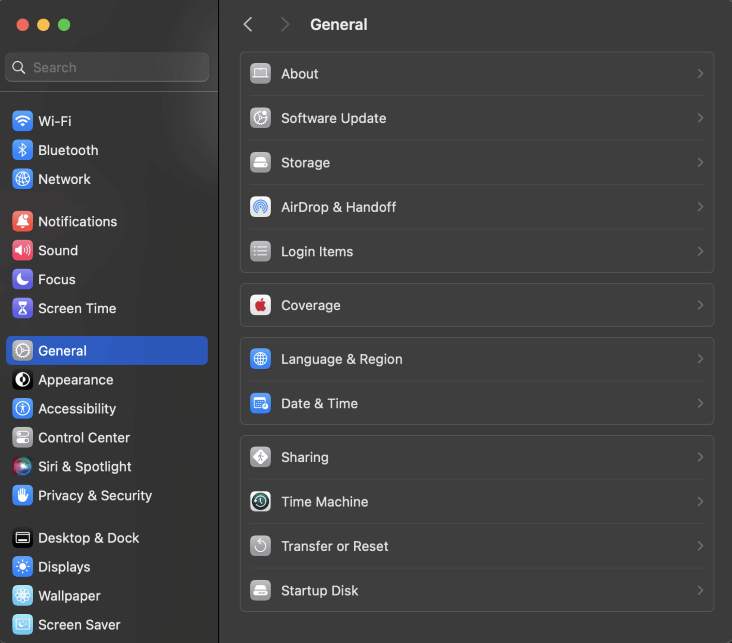Expand the Sharing row chevron
The width and height of the screenshot is (732, 643).
coord(700,458)
